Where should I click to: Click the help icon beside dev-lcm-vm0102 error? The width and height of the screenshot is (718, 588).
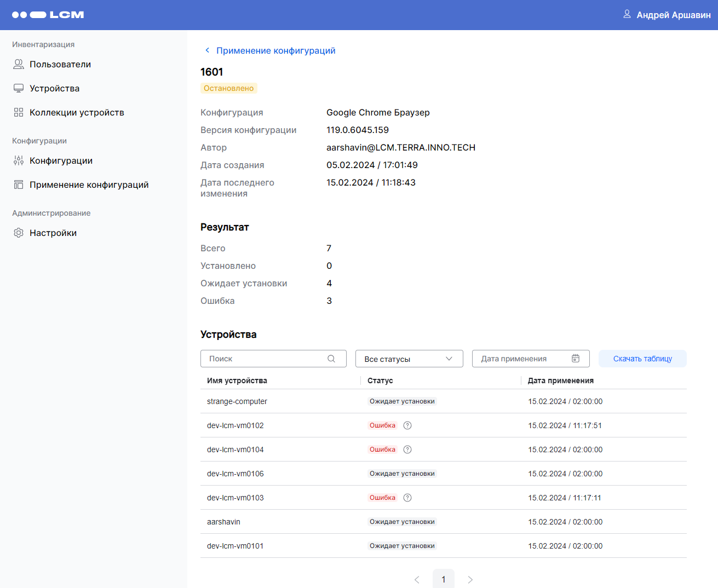click(407, 425)
